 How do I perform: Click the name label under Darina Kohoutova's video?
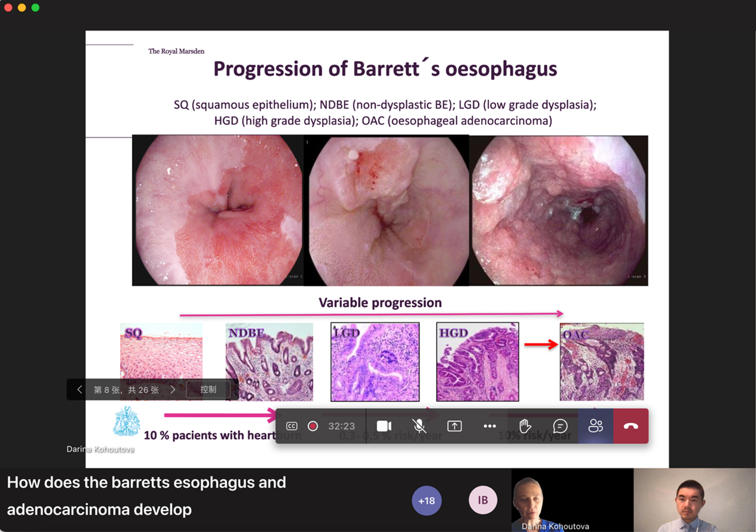555,527
